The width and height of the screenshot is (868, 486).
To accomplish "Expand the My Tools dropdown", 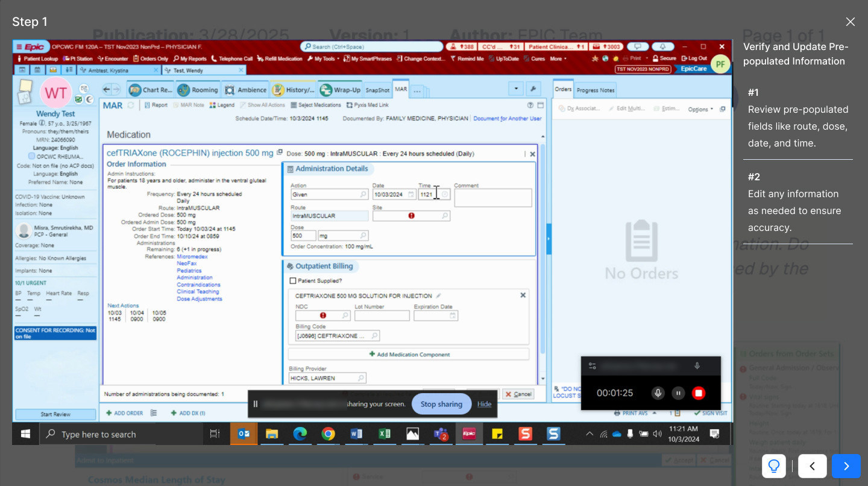I will [x=323, y=58].
